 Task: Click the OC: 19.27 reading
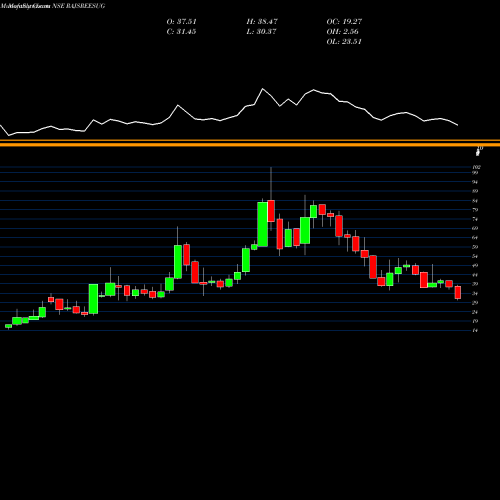(x=344, y=22)
